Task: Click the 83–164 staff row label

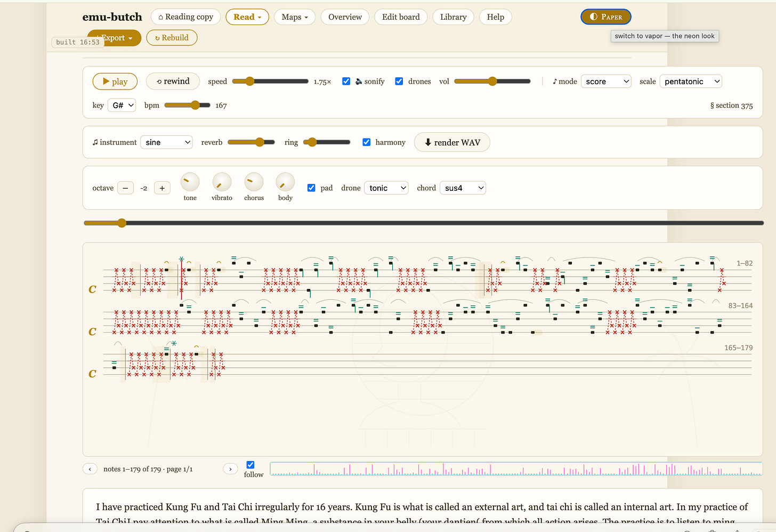Action: click(x=740, y=306)
